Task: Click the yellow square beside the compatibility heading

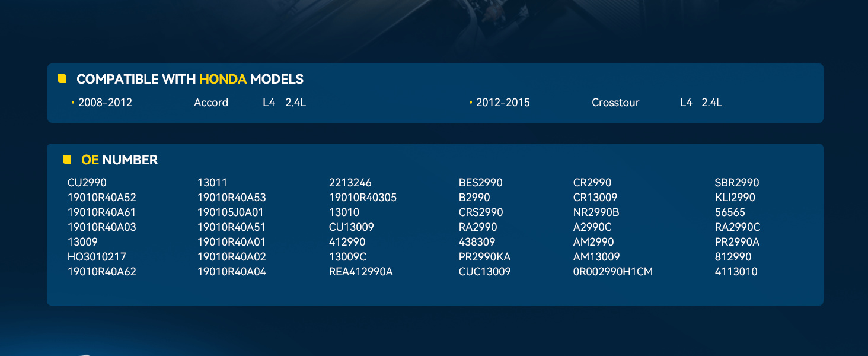Action: pyautogui.click(x=62, y=79)
